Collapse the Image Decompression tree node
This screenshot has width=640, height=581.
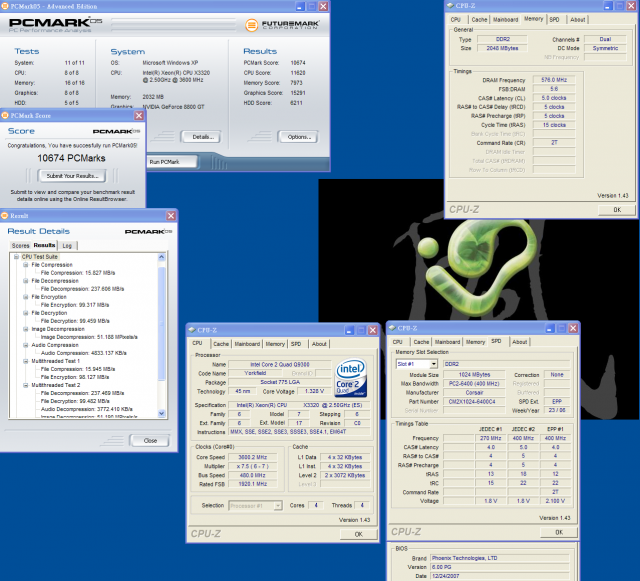26,329
